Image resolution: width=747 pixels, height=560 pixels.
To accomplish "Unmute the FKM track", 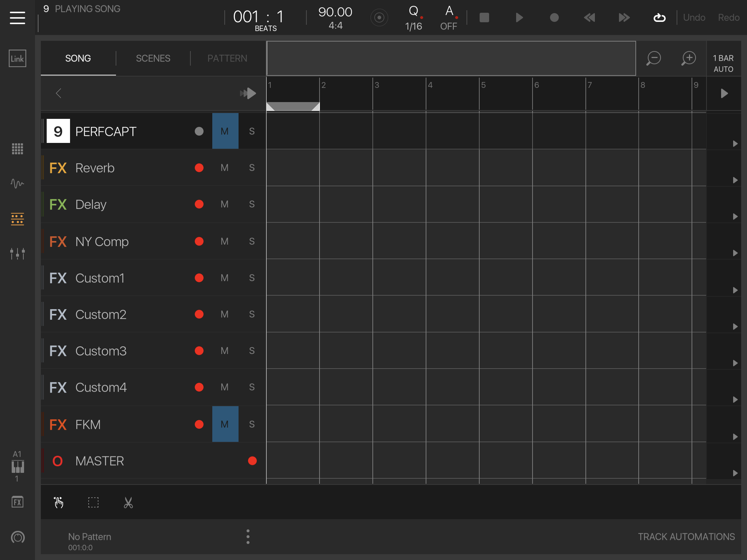I will [225, 424].
